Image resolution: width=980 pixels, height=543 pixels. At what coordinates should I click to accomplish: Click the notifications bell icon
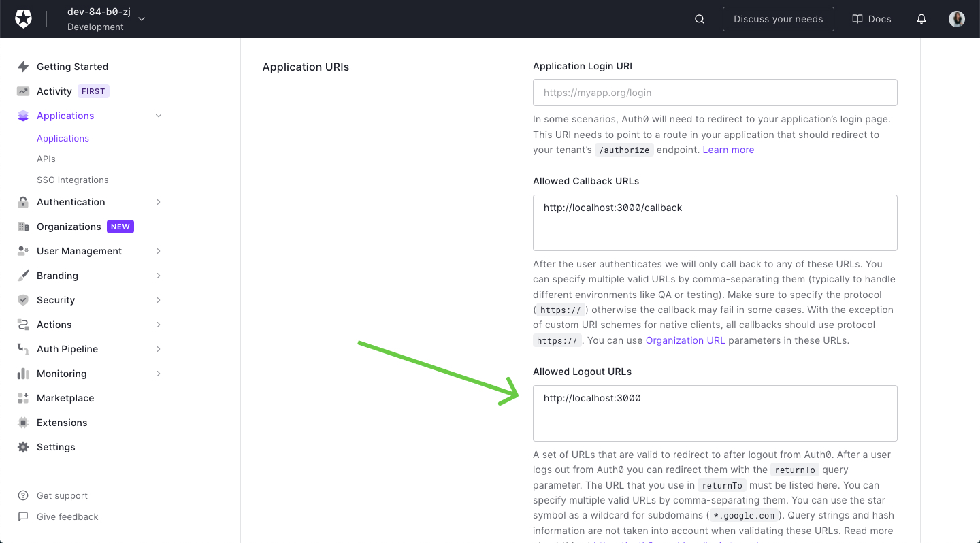pos(921,18)
